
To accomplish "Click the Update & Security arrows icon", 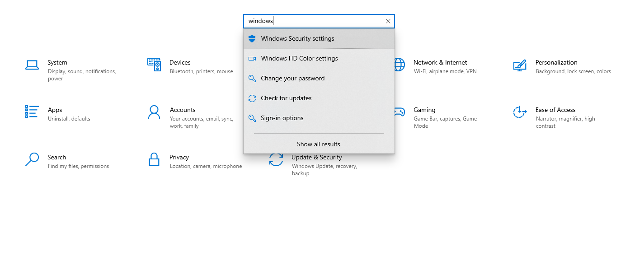I will point(276,160).
